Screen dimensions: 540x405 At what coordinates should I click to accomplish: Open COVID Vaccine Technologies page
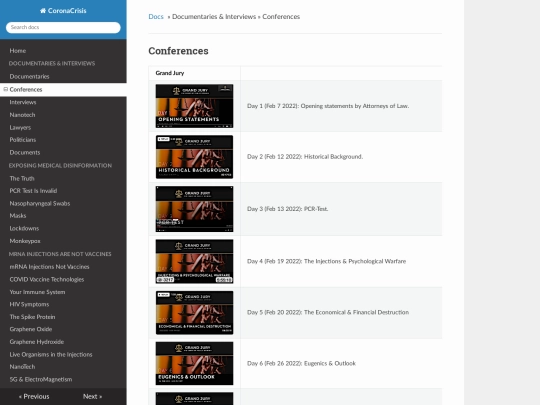tap(47, 279)
